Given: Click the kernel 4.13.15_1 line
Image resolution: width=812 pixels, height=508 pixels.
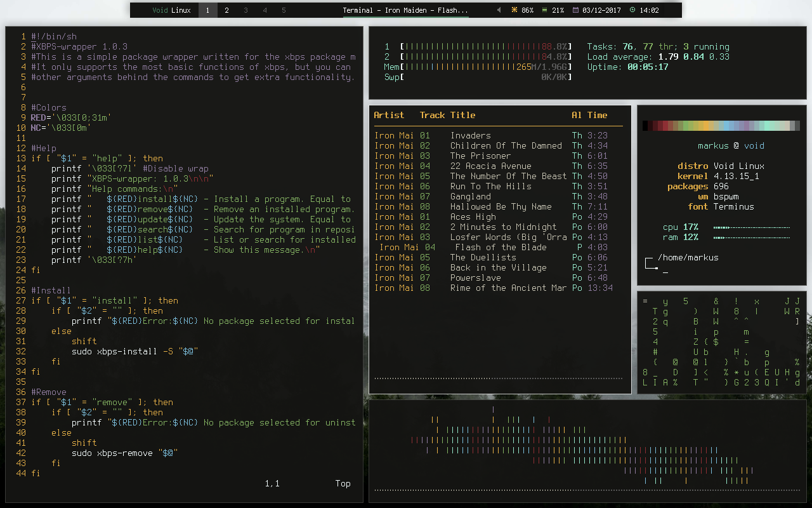Looking at the screenshot, I should coord(718,176).
